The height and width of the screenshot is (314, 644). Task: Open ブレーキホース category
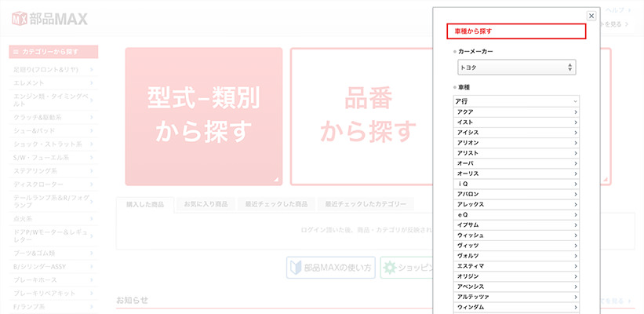pos(53,280)
